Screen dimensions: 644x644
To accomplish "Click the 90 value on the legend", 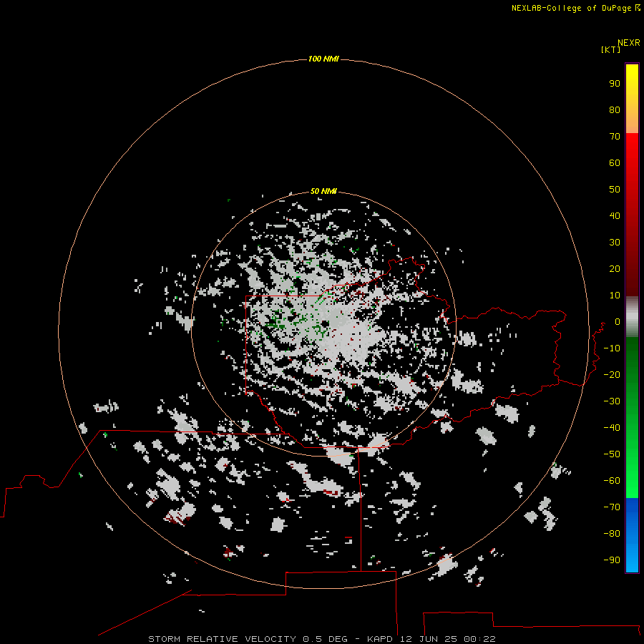I will tap(615, 84).
